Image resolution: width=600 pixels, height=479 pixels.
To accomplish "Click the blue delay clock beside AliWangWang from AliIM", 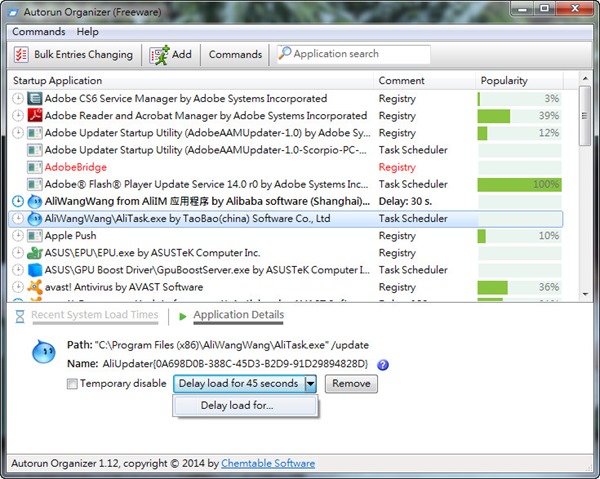I will pyautogui.click(x=18, y=201).
